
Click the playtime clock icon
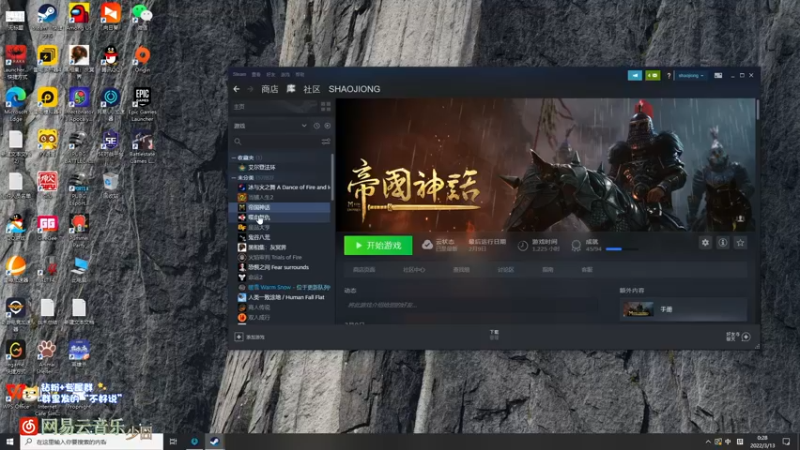pyautogui.click(x=522, y=246)
